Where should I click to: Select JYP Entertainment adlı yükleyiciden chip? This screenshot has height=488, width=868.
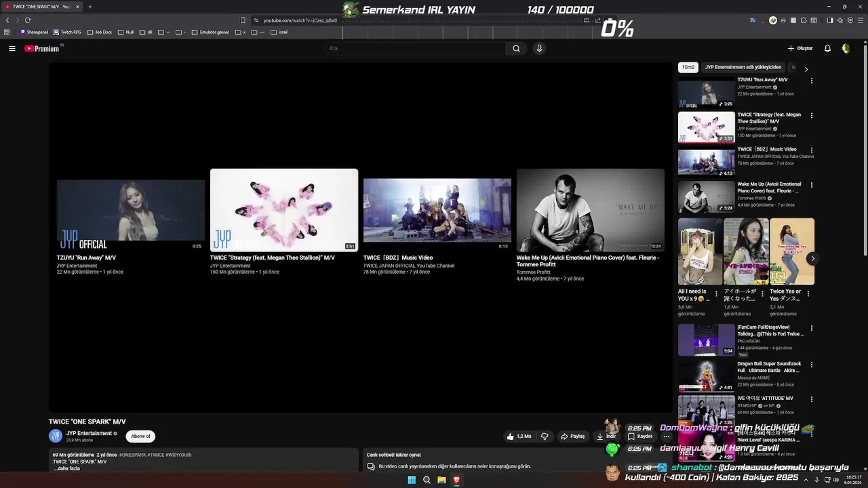click(743, 67)
